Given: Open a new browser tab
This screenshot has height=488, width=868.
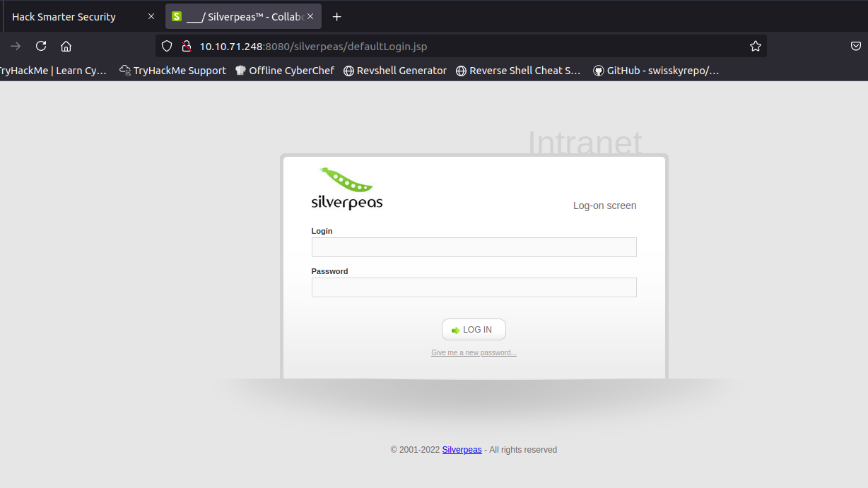Looking at the screenshot, I should tap(337, 16).
